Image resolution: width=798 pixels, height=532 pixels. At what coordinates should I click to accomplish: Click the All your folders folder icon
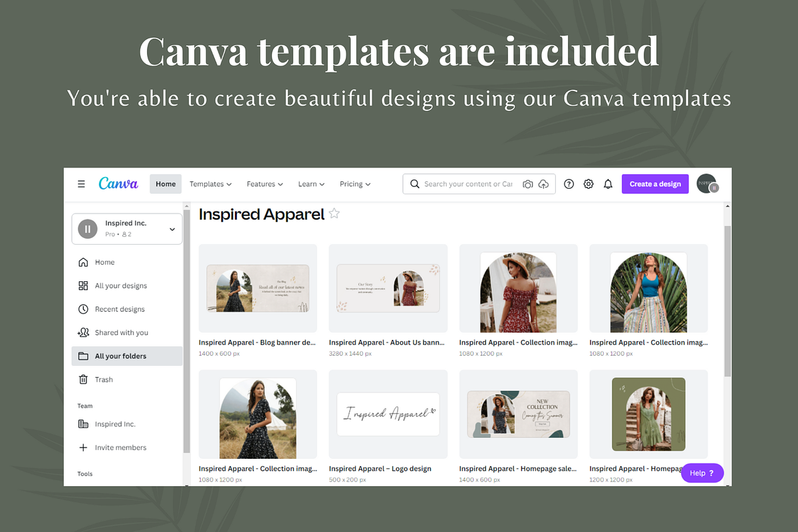(83, 356)
